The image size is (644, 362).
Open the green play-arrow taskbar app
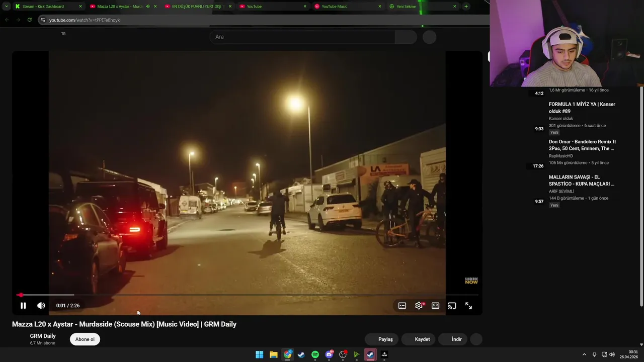[357, 354]
